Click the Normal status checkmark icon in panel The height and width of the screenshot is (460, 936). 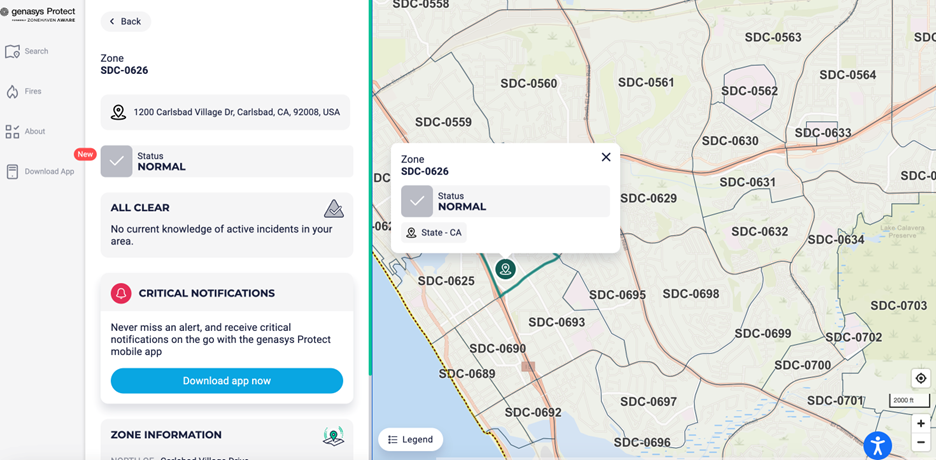pos(117,161)
